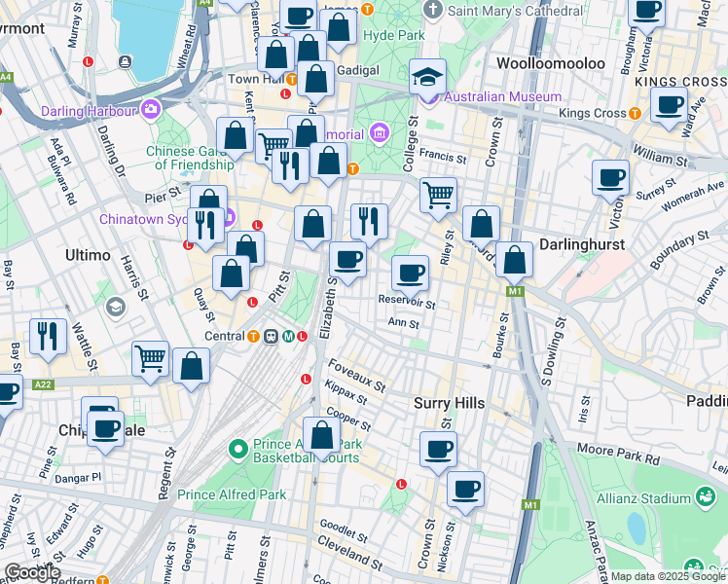Select the Moore Park Rd label

(618, 454)
